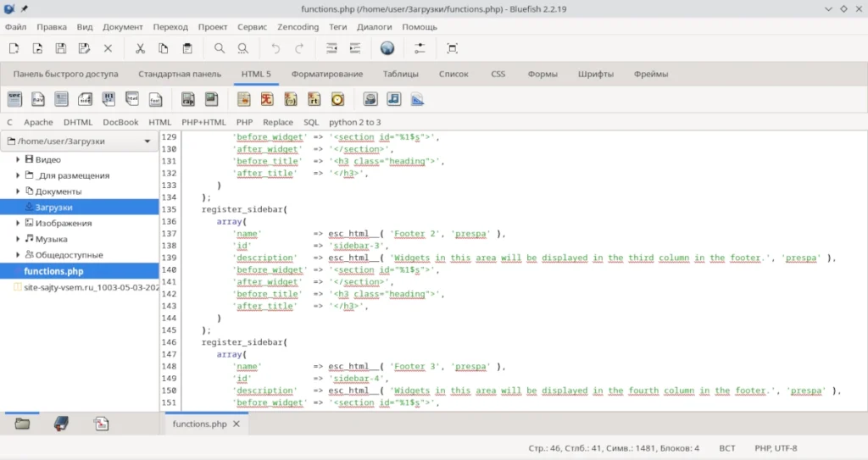
Task: Insert HTML5 canvas tag icon
Action: tap(417, 99)
